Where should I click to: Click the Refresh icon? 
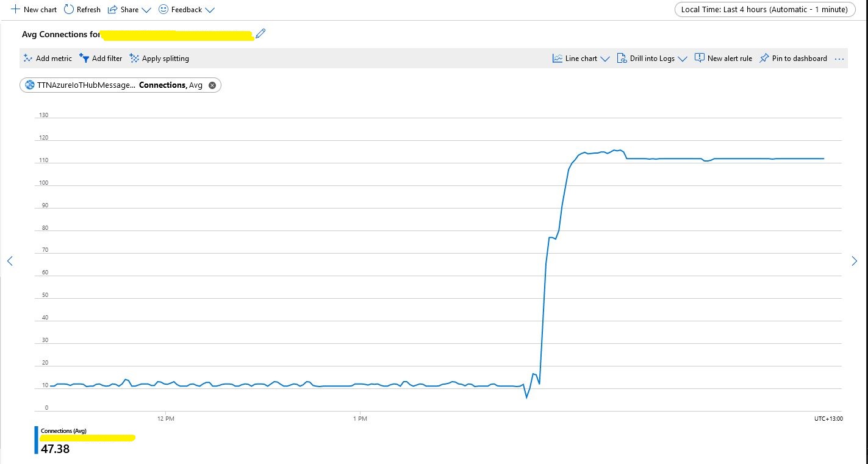(69, 10)
